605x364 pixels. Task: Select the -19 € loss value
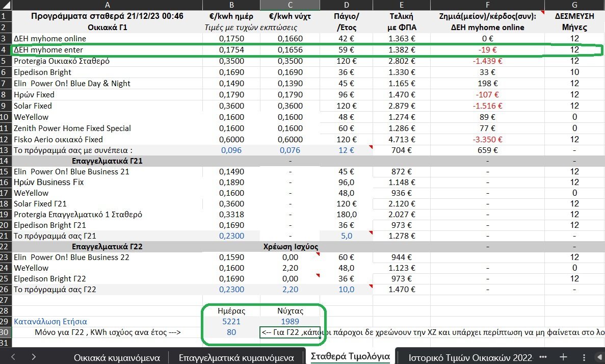pos(488,50)
